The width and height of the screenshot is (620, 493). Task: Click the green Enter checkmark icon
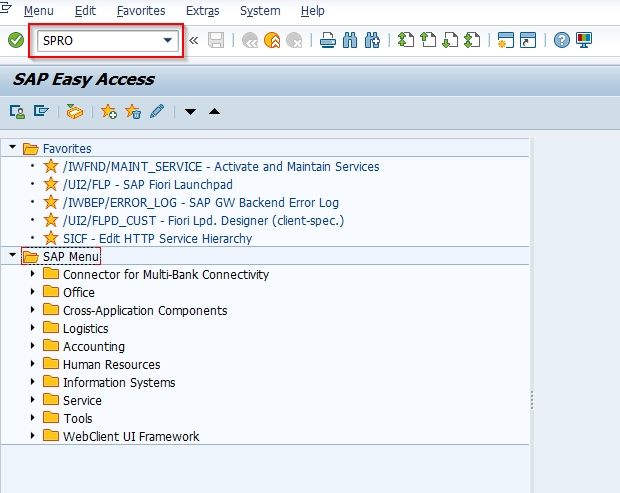(x=16, y=40)
